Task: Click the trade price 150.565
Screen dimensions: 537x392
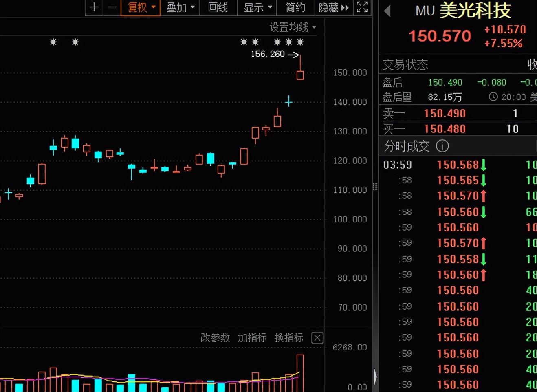Action: pos(458,180)
